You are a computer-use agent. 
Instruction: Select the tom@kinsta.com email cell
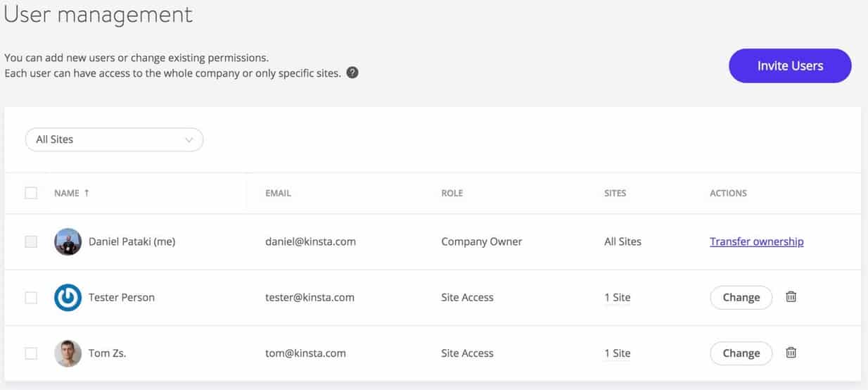(x=305, y=353)
